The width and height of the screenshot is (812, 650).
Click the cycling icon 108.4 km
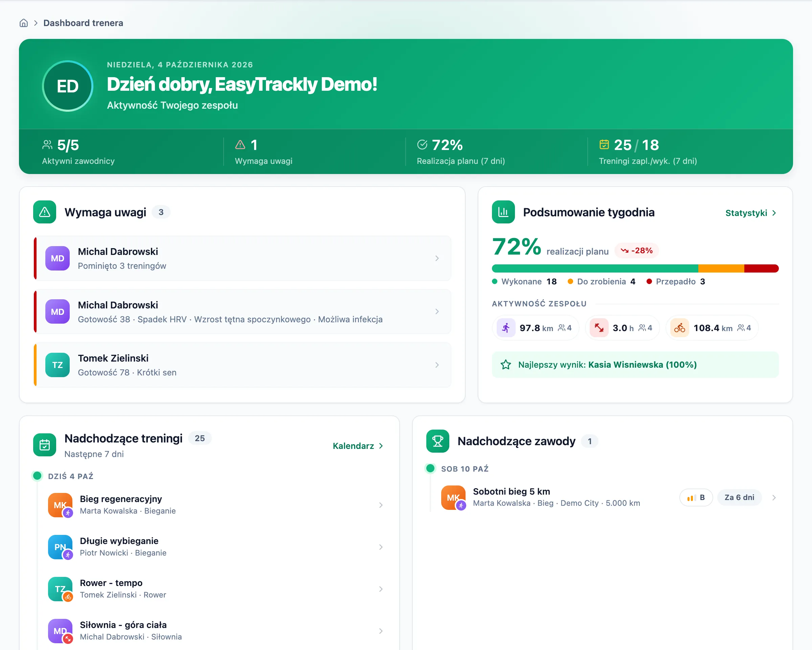coord(680,328)
